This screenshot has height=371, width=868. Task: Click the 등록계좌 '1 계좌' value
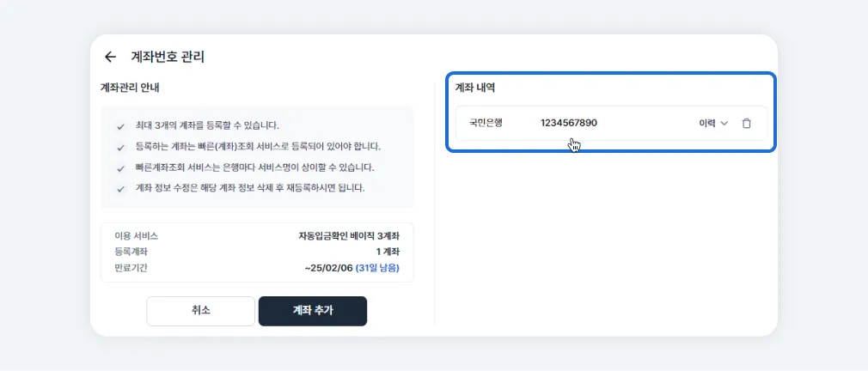click(388, 252)
